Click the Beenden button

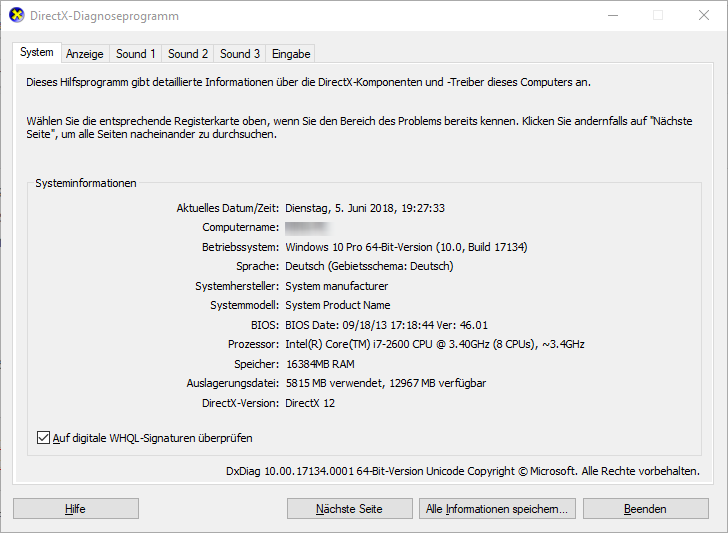click(x=646, y=509)
